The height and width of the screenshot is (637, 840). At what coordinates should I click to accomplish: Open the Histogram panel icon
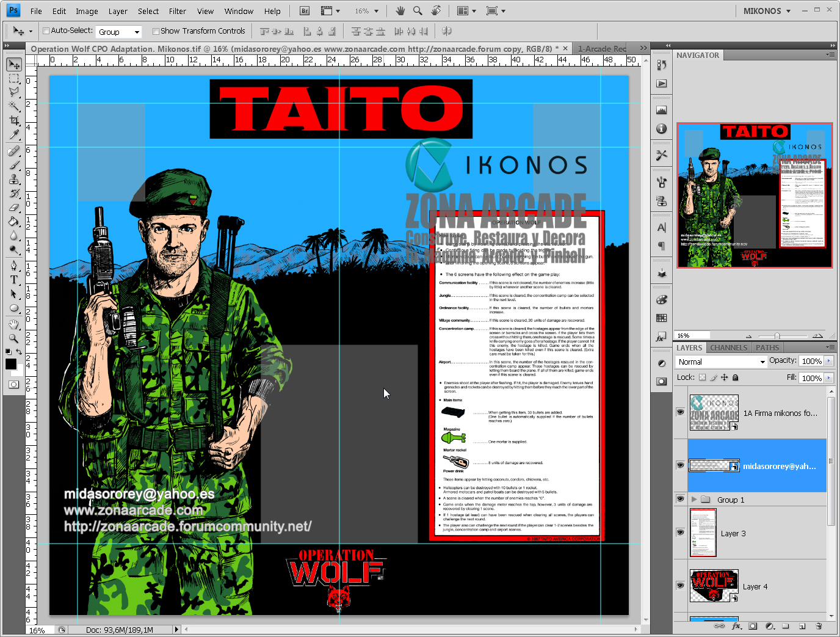(662, 110)
